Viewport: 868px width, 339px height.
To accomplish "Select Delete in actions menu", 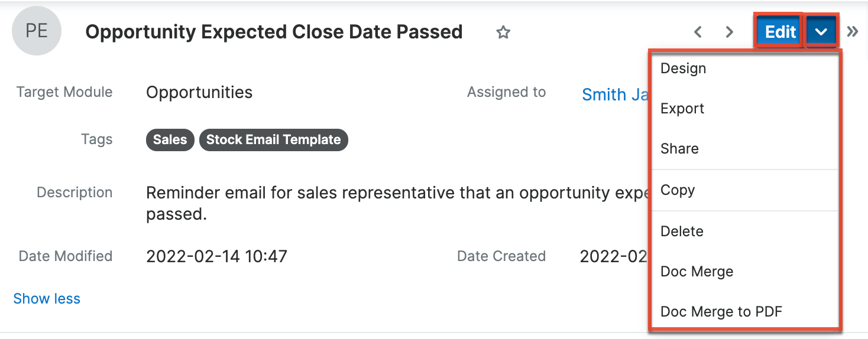I will [682, 232].
